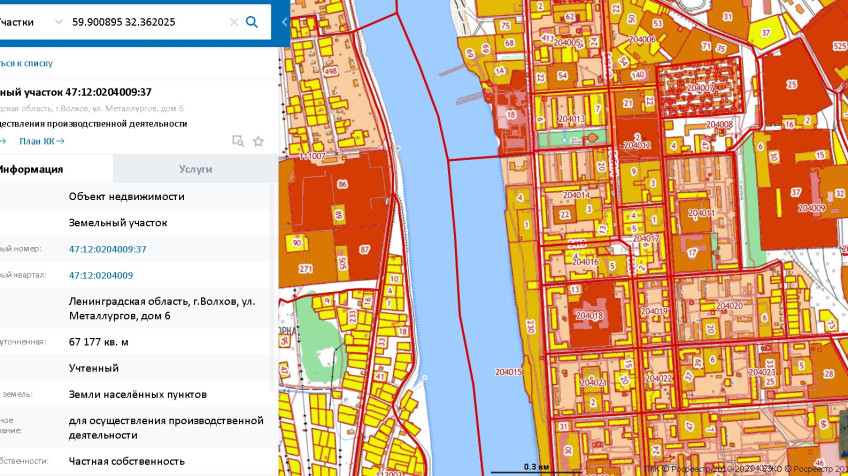Click quarter label 204015 by the river

point(508,372)
